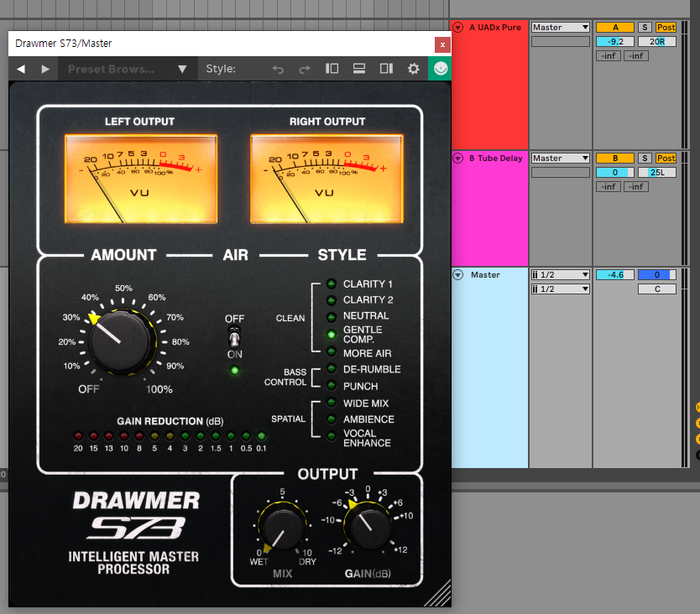The width and height of the screenshot is (700, 614).
Task: Click the output Gain (dB) knob
Action: click(368, 528)
